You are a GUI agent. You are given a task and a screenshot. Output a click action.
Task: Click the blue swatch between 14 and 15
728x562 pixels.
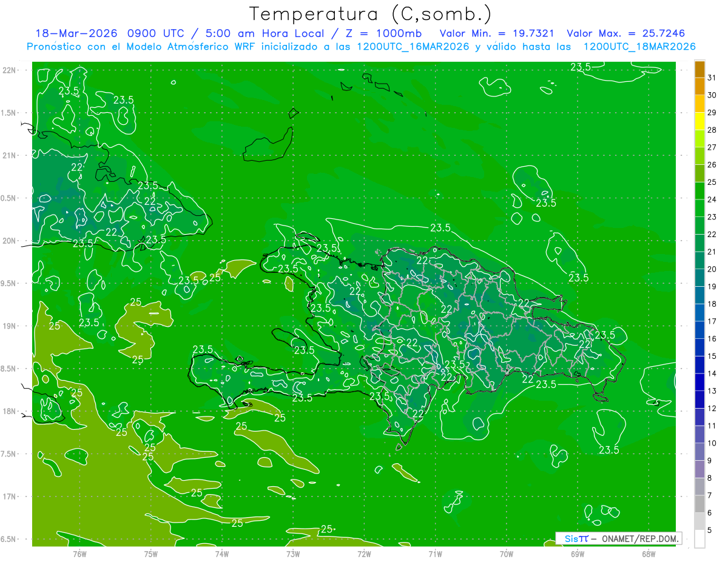699,365
